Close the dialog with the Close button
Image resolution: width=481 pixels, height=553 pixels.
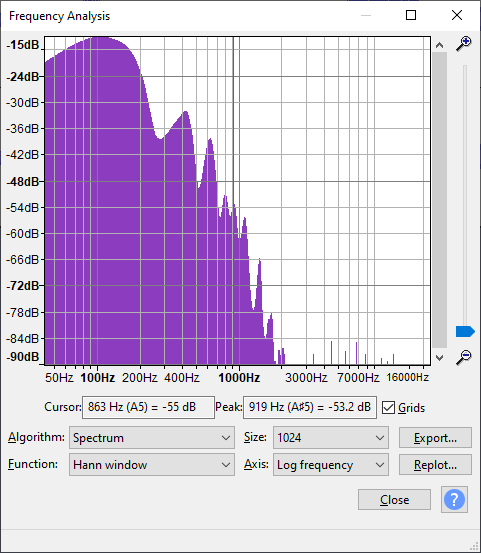click(394, 499)
